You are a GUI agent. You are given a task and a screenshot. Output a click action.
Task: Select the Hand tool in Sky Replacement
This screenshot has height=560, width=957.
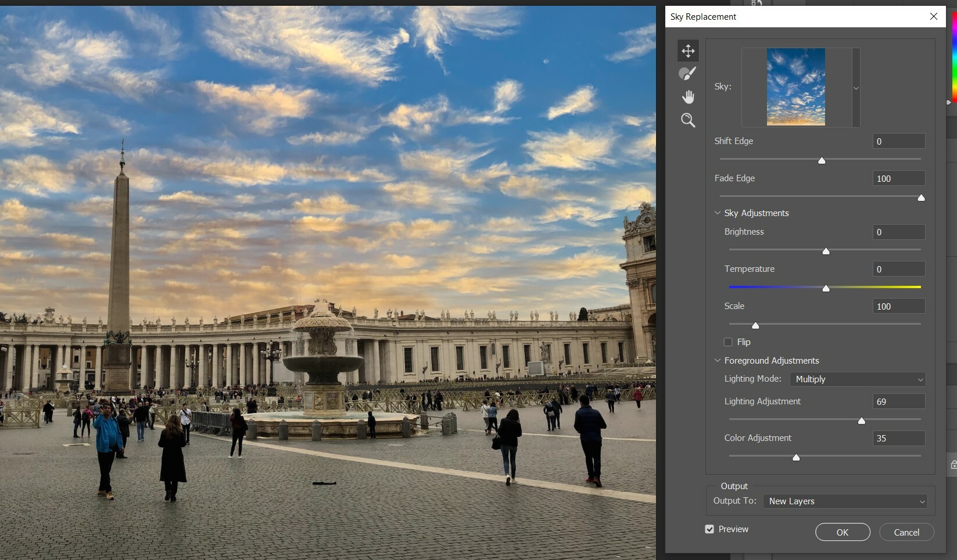[688, 97]
